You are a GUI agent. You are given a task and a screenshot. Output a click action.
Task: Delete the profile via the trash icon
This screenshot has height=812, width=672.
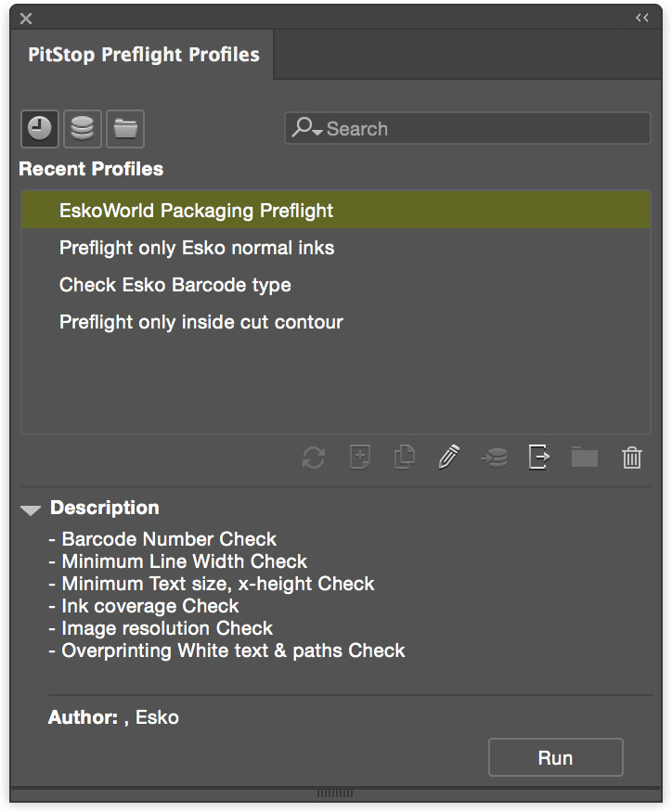[631, 458]
